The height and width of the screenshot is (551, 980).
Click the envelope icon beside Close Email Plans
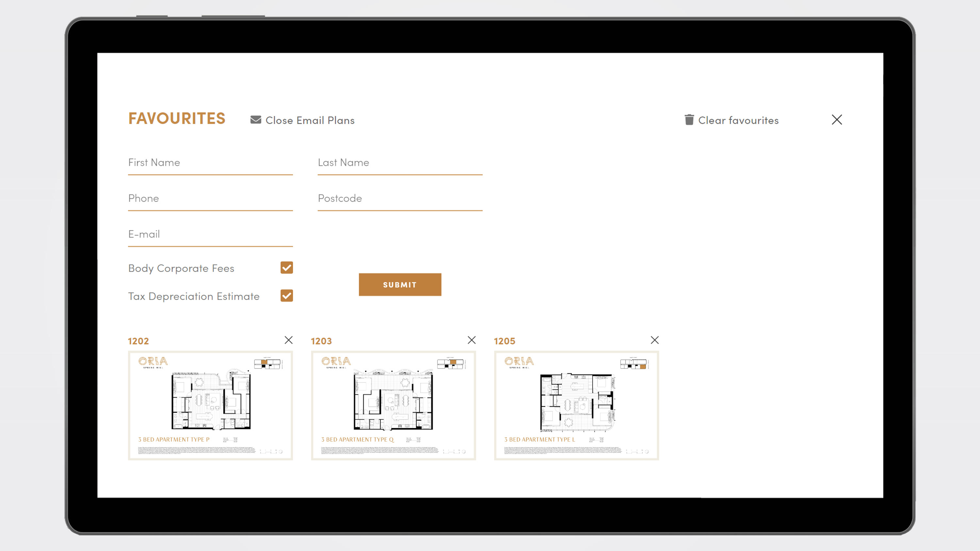coord(256,120)
